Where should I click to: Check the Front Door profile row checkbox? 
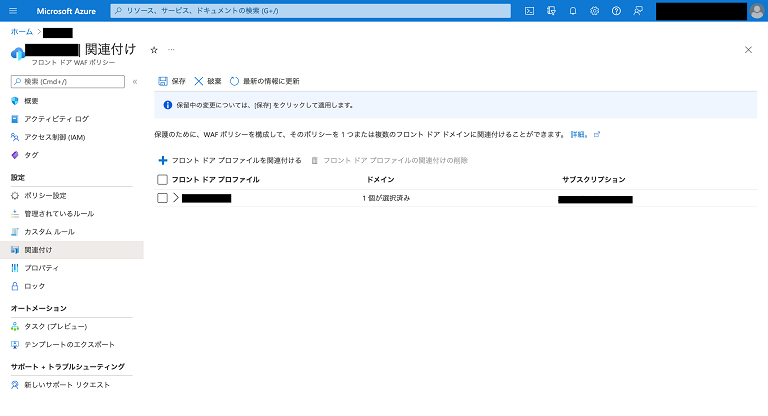coord(163,198)
